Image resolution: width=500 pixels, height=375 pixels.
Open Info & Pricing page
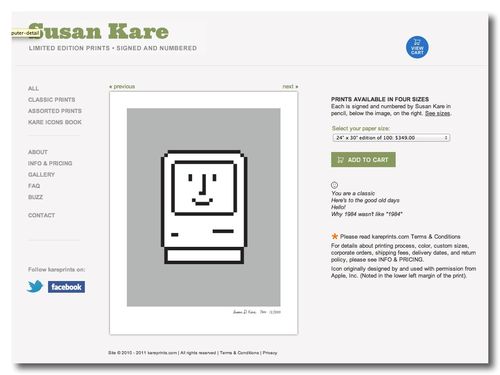coord(50,163)
